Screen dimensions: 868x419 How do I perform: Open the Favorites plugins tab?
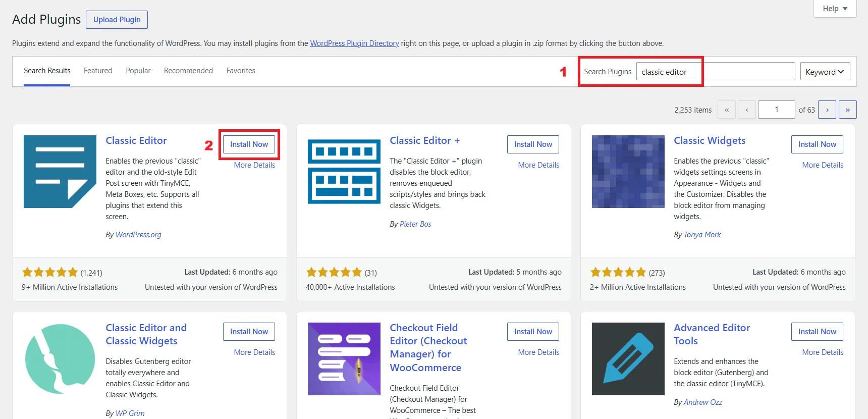click(241, 71)
